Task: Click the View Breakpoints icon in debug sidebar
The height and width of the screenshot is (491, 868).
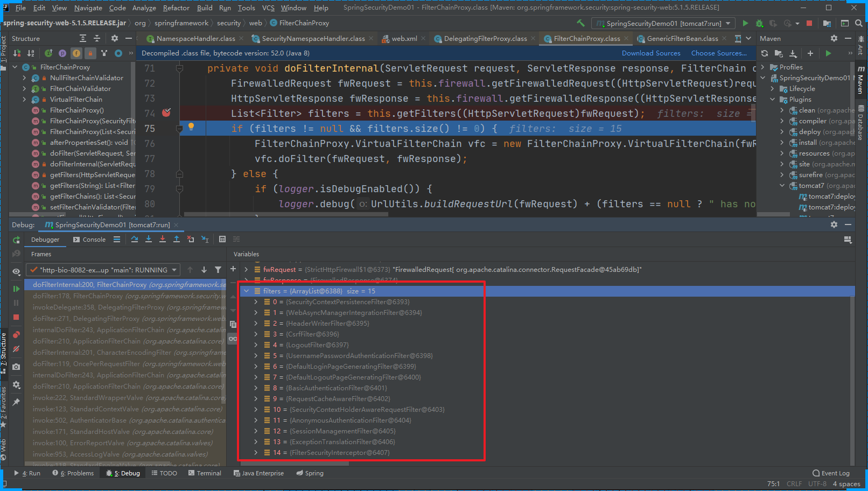Action: (x=16, y=334)
